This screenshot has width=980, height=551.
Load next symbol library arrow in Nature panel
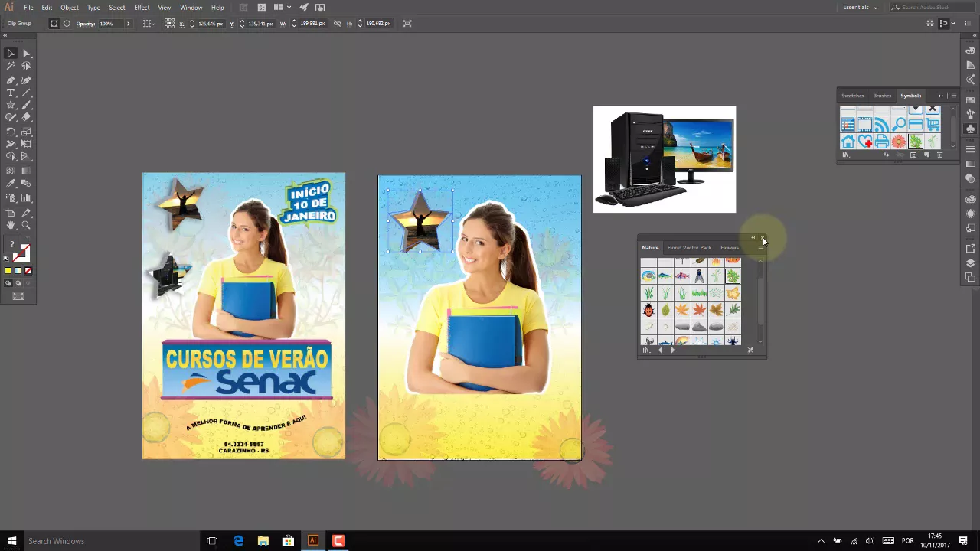(x=672, y=350)
